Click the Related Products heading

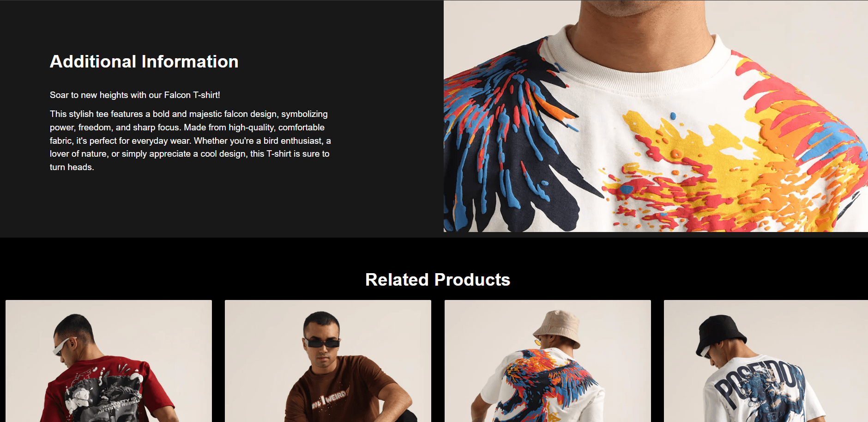tap(438, 280)
